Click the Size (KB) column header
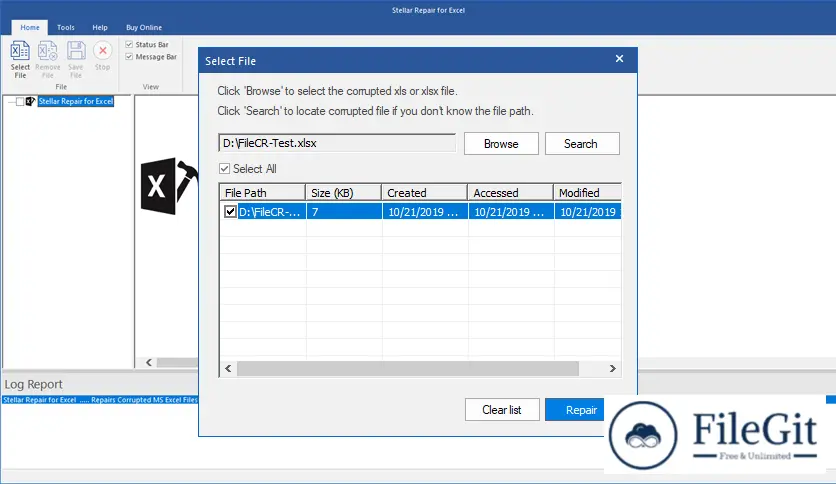836x484 pixels. (x=343, y=192)
